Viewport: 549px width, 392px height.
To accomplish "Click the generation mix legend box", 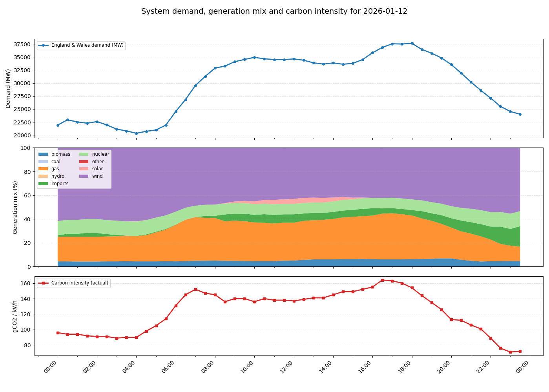I will click(74, 168).
